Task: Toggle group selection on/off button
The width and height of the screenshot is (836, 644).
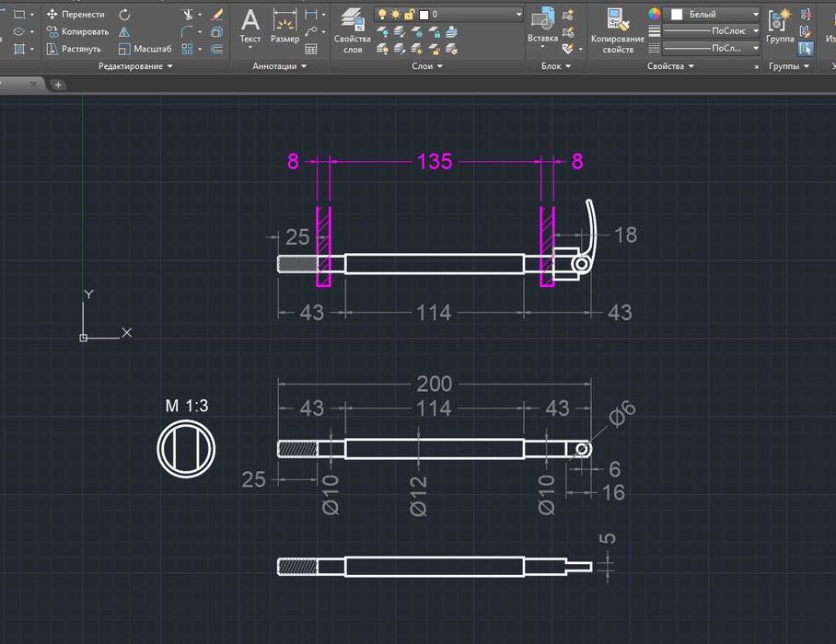Action: (x=807, y=49)
